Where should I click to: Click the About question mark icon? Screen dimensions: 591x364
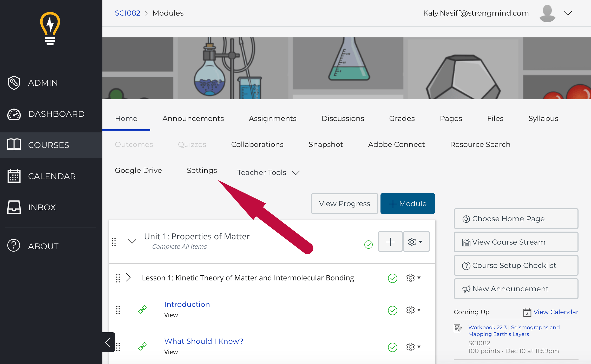(14, 246)
